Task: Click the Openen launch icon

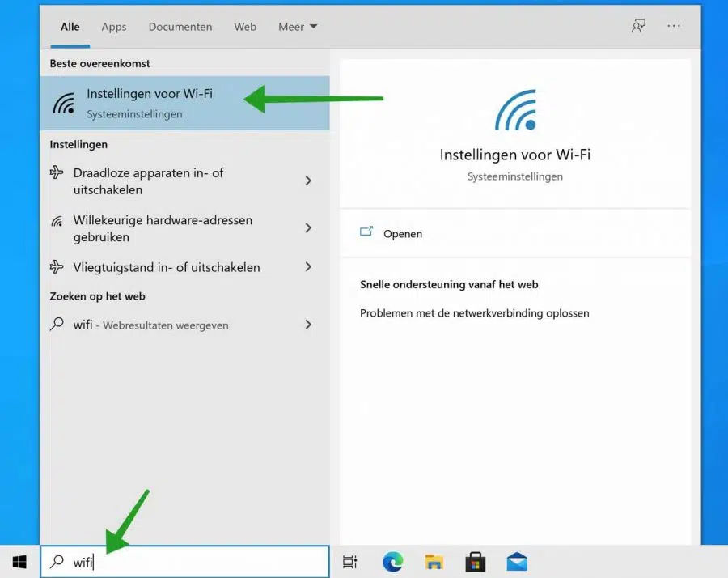Action: click(x=366, y=232)
